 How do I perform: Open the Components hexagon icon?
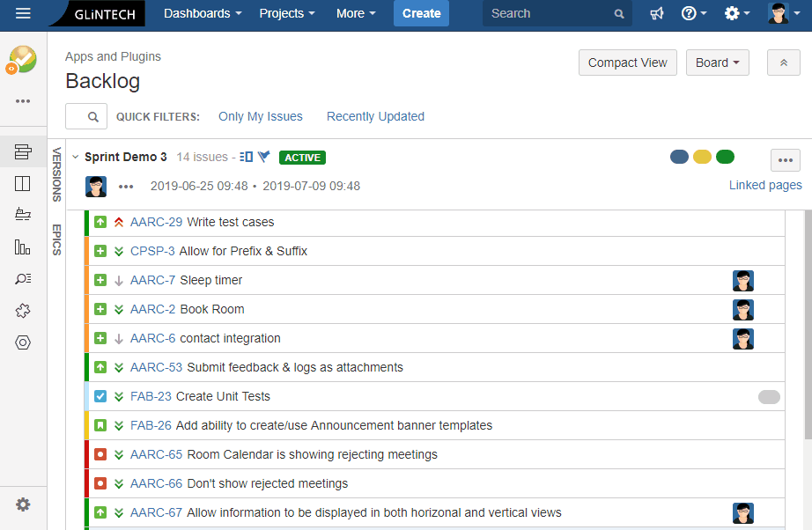point(23,342)
